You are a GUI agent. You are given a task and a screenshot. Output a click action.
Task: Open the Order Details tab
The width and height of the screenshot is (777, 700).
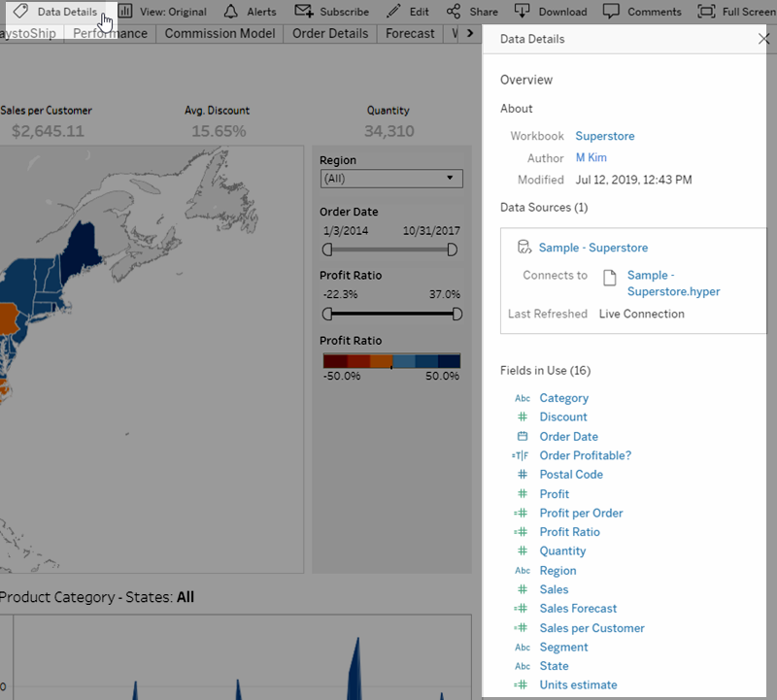pyautogui.click(x=330, y=33)
